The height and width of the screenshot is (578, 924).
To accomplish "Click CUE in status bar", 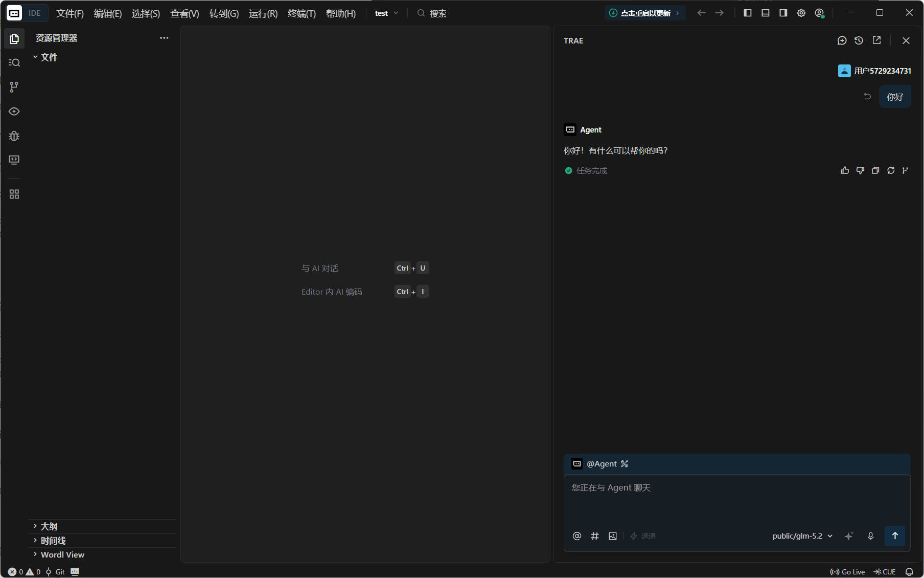I will click(x=885, y=572).
